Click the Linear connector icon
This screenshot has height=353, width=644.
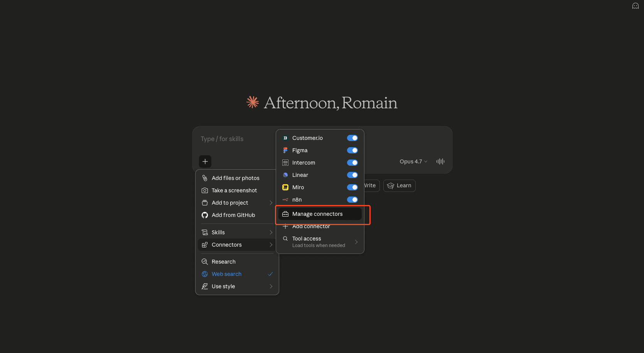[x=285, y=175]
